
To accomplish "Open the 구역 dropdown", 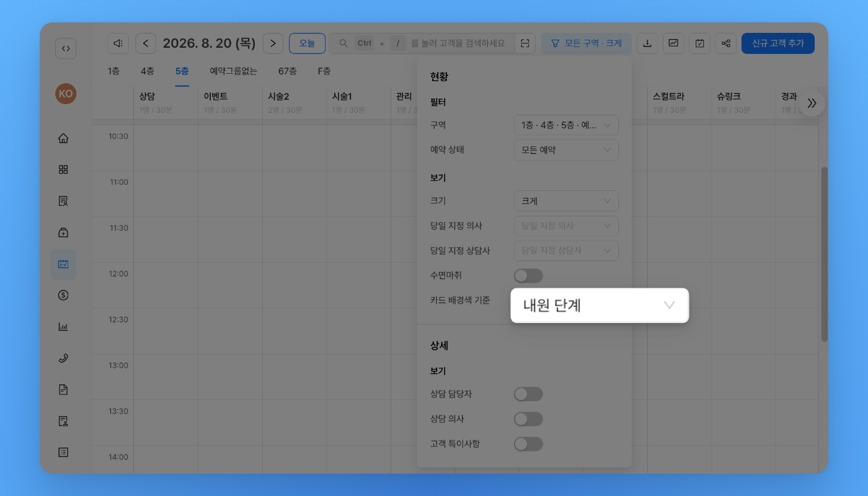I will [566, 125].
